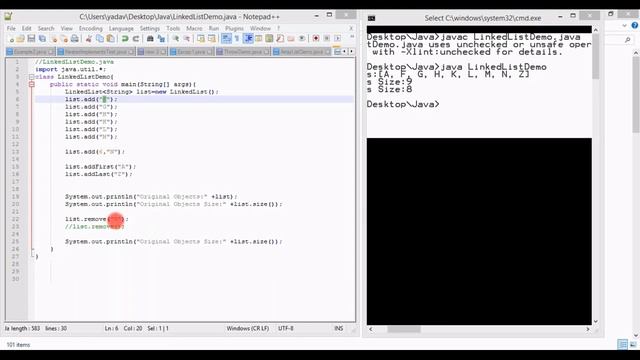
Task: Click the Paste clipboard icon
Action: pyautogui.click(x=111, y=39)
